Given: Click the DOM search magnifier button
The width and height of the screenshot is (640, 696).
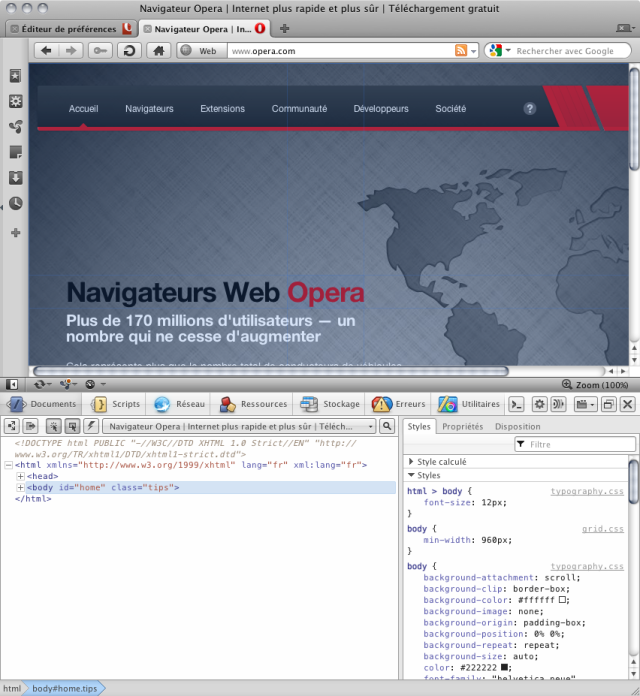Looking at the screenshot, I should (x=387, y=426).
